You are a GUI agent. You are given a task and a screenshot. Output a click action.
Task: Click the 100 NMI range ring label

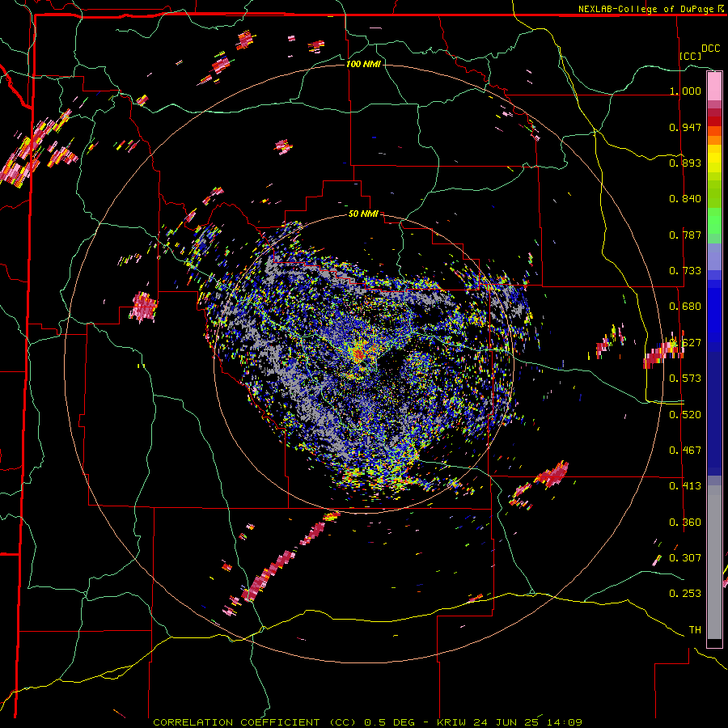pyautogui.click(x=363, y=64)
